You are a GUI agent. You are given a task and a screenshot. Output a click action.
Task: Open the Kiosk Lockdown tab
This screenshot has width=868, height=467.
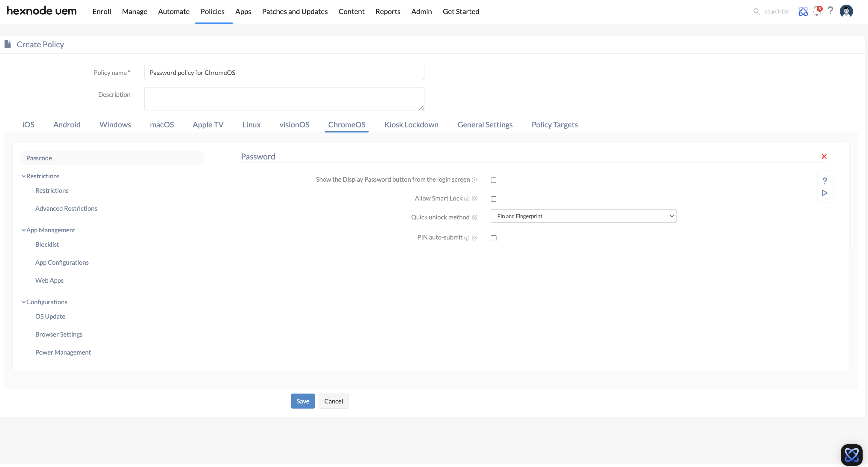point(412,124)
